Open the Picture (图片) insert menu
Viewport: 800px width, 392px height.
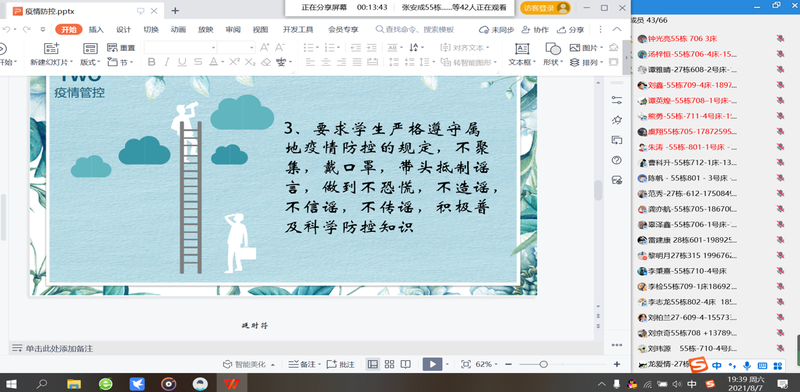pos(586,47)
